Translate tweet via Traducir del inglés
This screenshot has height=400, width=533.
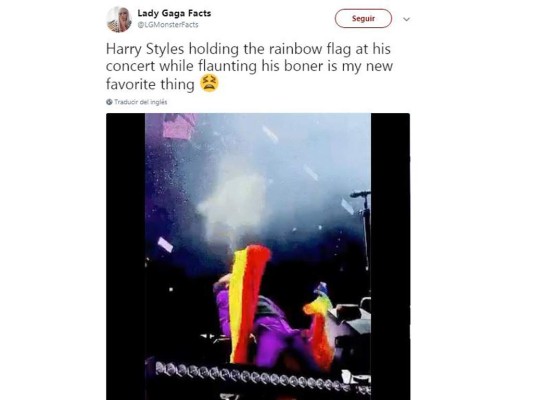[x=141, y=102]
